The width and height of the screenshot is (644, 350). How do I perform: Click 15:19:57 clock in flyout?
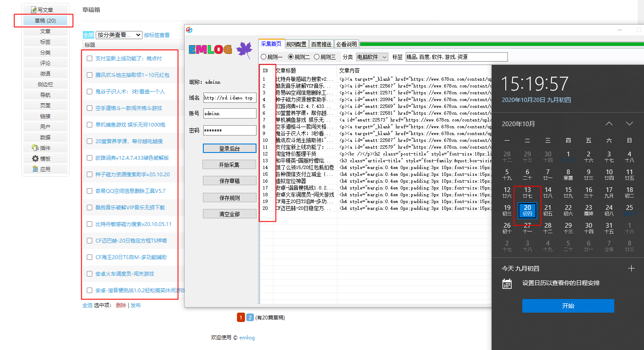pos(535,84)
